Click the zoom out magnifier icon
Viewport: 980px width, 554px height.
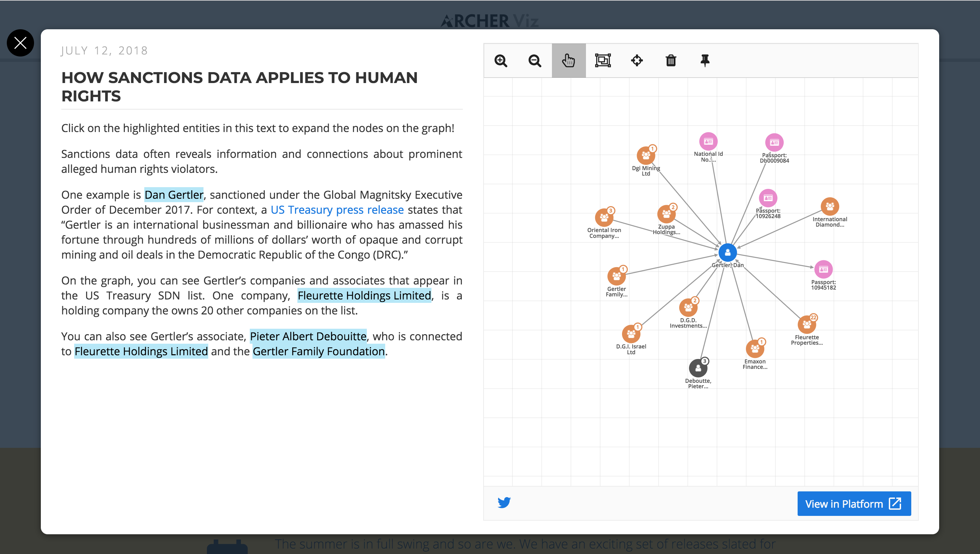coord(535,61)
